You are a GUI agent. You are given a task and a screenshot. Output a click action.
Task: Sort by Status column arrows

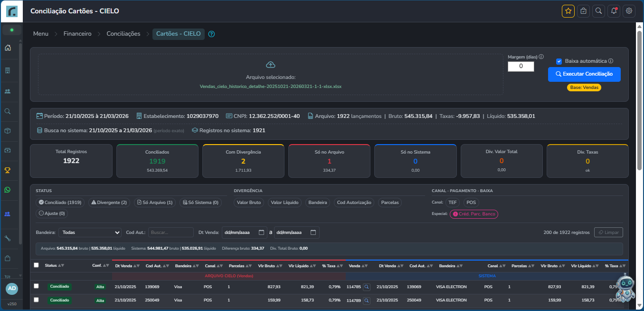coord(60,265)
